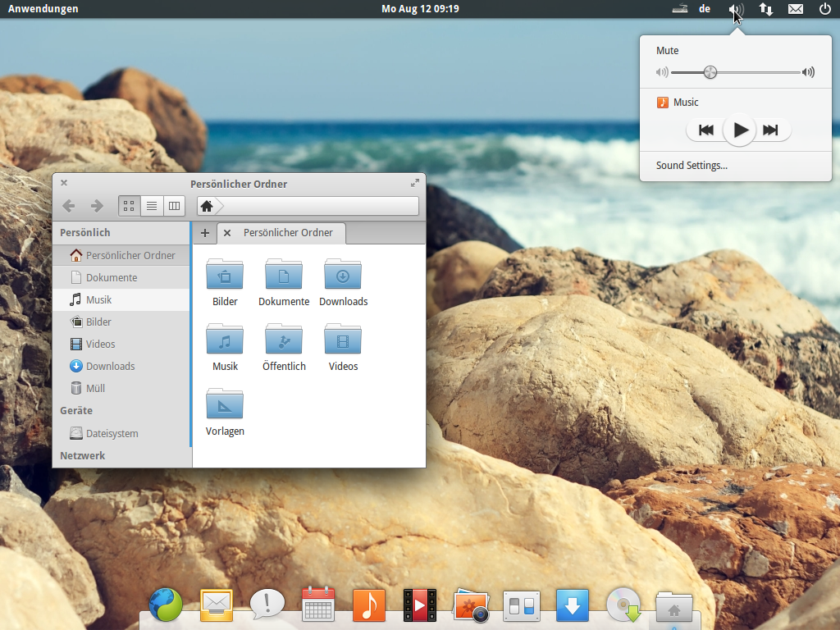Image resolution: width=840 pixels, height=630 pixels.
Task: Select Müll in the sidebar
Action: [x=95, y=388]
